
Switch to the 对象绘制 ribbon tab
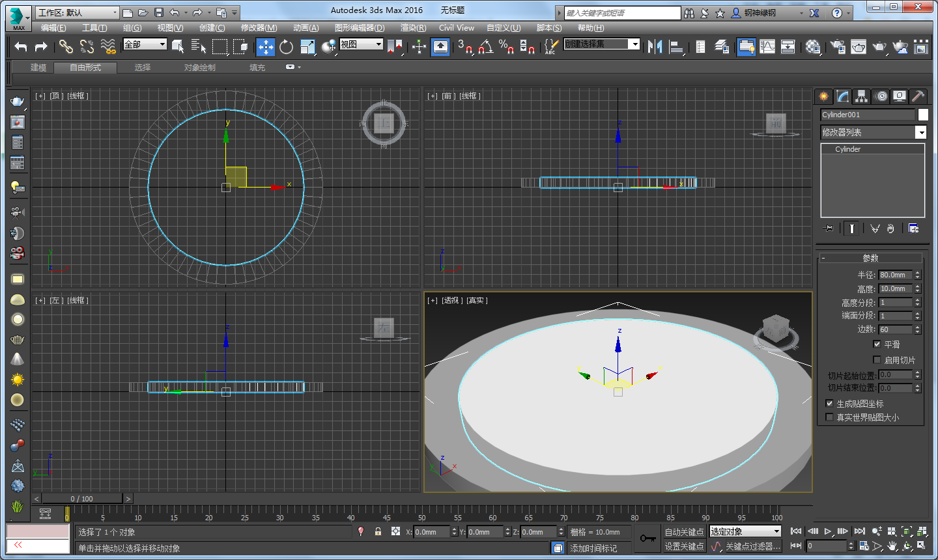(200, 68)
